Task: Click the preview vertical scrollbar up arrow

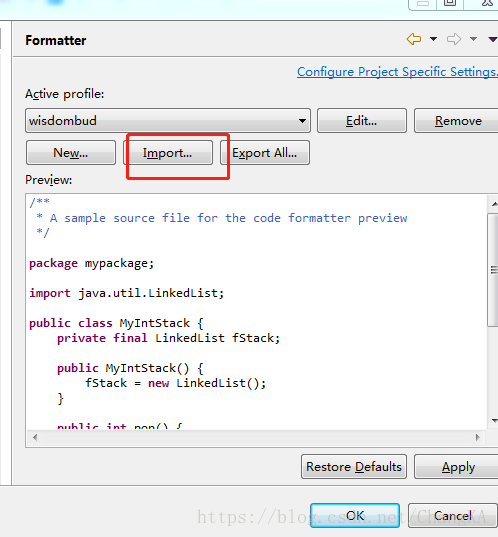Action: 494,204
